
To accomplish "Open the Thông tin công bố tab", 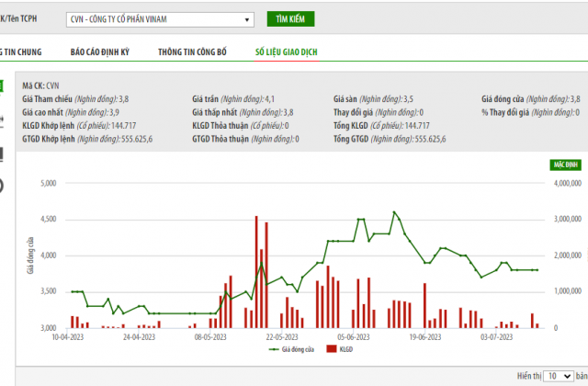I will tap(192, 52).
